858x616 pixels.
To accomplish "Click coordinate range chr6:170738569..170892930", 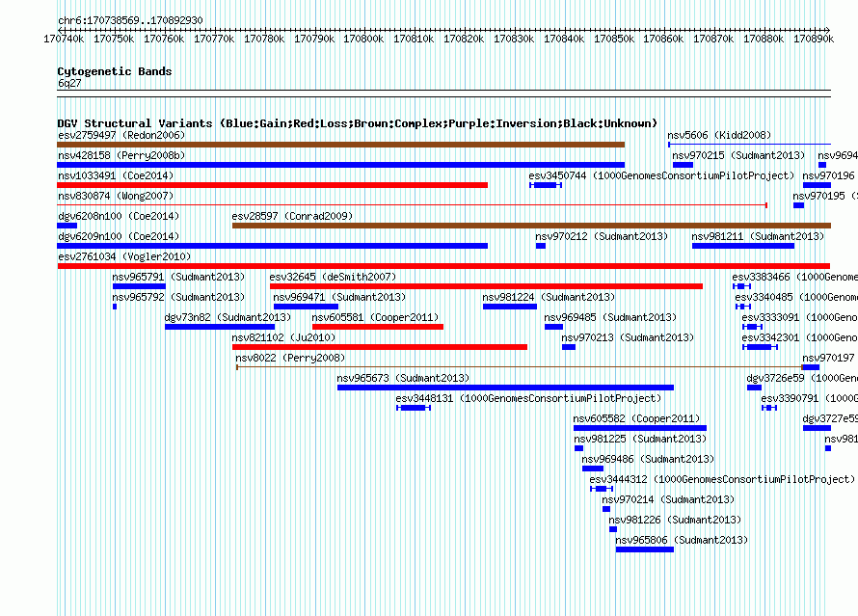I will 130,20.
